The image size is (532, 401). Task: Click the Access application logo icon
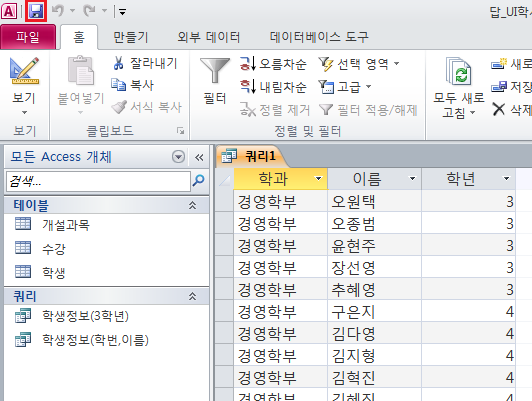click(9, 12)
